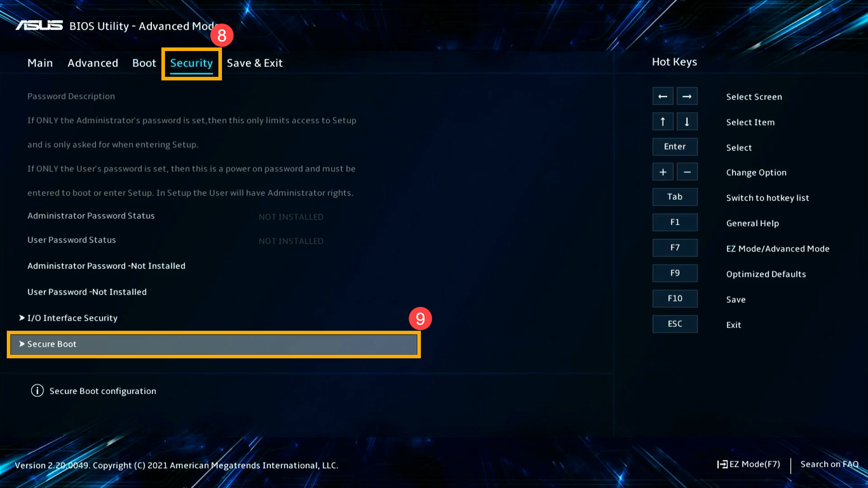
Task: Press Tab to switch to hotkey list
Action: tap(675, 197)
